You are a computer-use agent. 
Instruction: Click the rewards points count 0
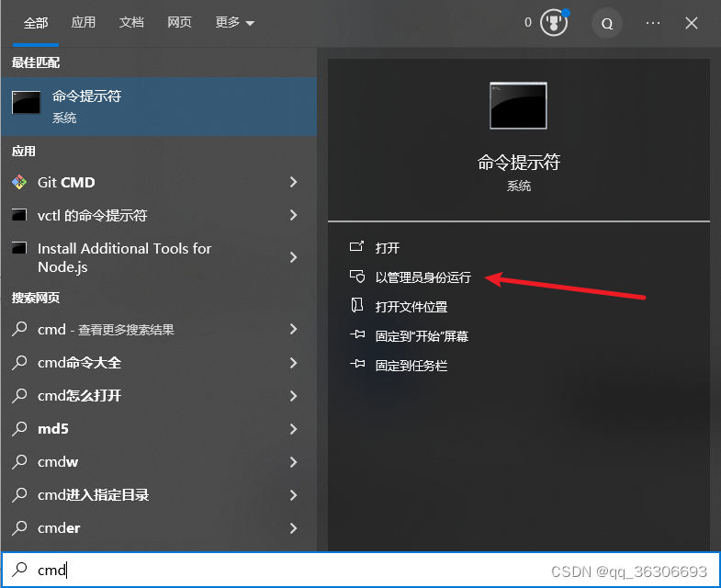[x=528, y=23]
